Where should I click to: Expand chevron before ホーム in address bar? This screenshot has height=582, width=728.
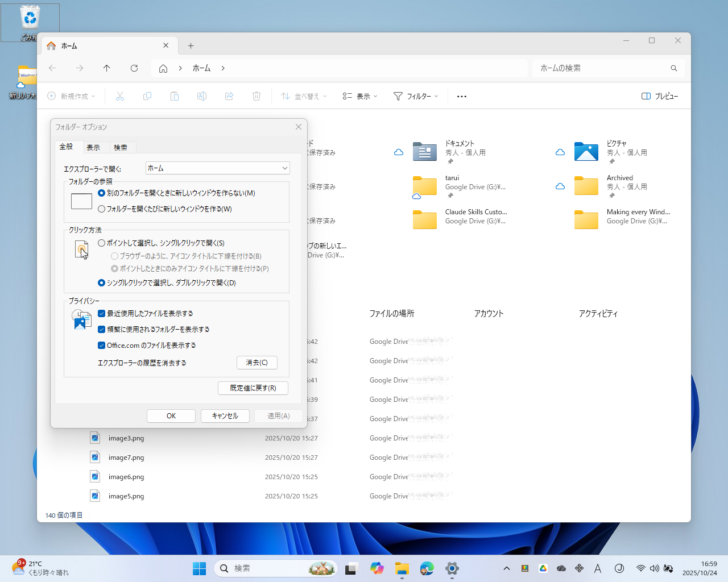click(x=180, y=68)
